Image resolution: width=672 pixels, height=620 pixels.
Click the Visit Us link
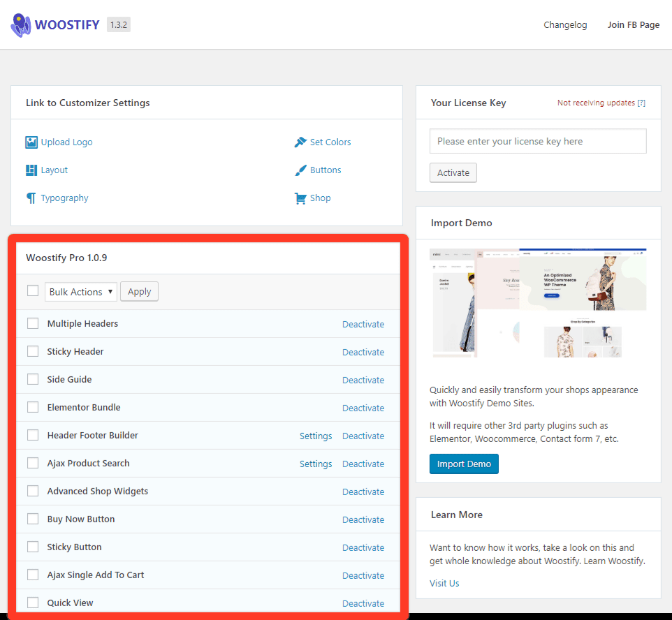tap(444, 583)
